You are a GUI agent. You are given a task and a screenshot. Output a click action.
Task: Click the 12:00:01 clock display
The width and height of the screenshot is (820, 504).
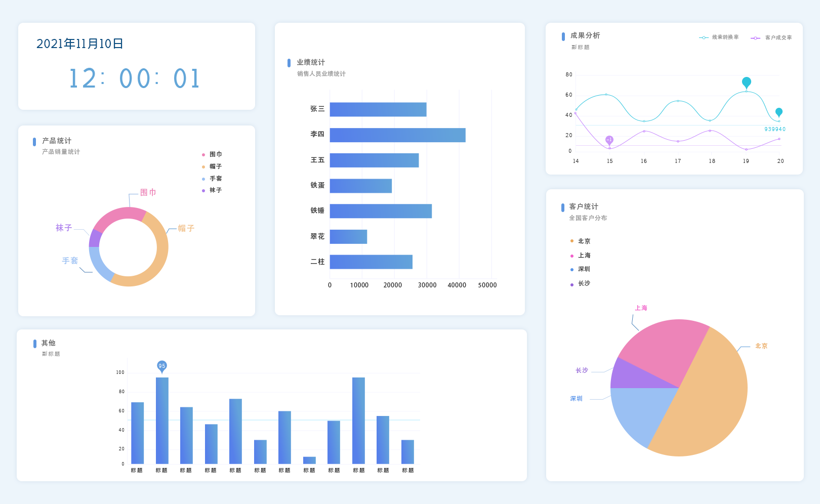135,79
